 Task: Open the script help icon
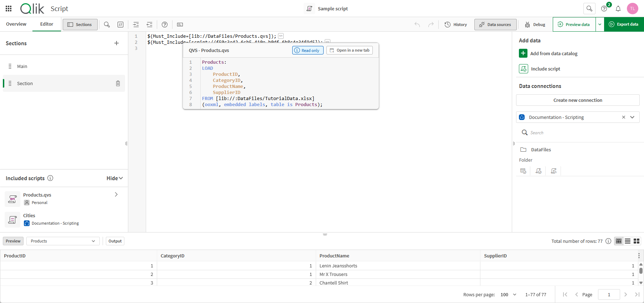(x=164, y=25)
